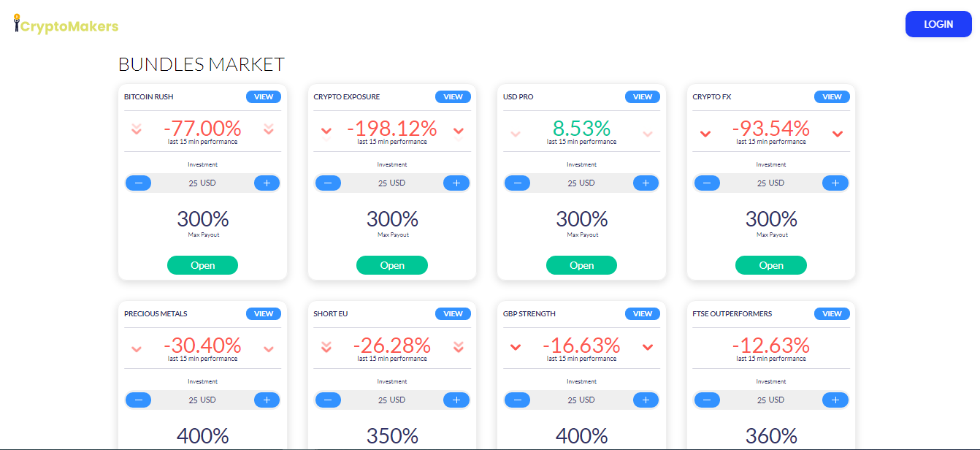Click right down chevron on GBP Strength
Screen dimensions: 980x450
click(648, 347)
